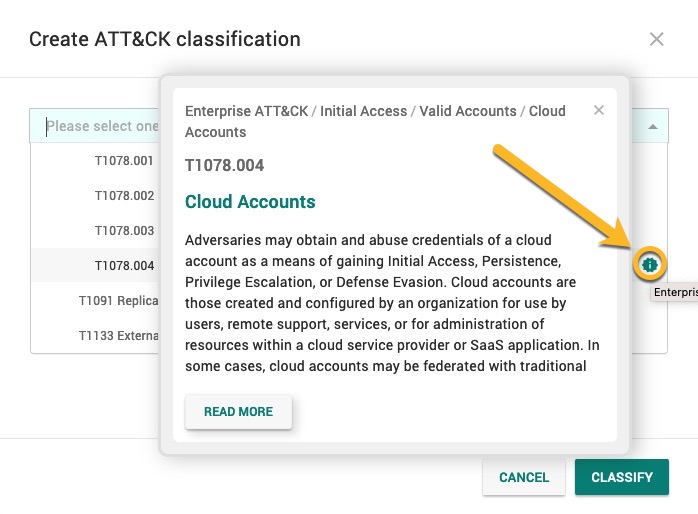
Task: Choose the T1091 Replication option
Action: [119, 300]
